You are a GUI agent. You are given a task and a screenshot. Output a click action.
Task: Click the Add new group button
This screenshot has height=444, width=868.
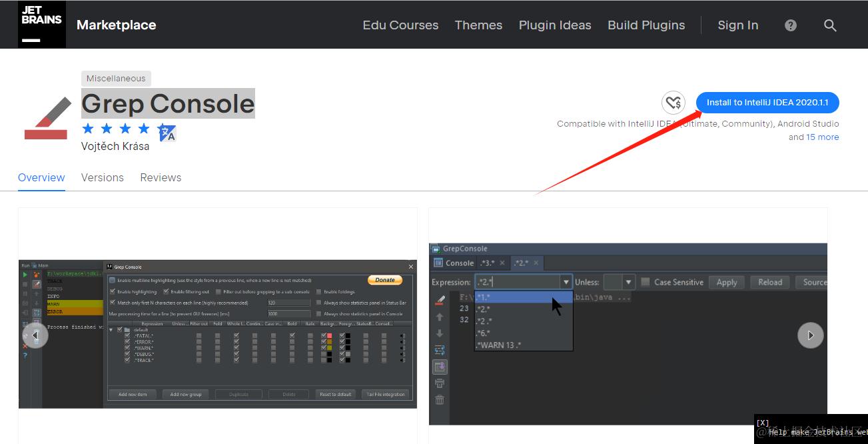point(186,394)
